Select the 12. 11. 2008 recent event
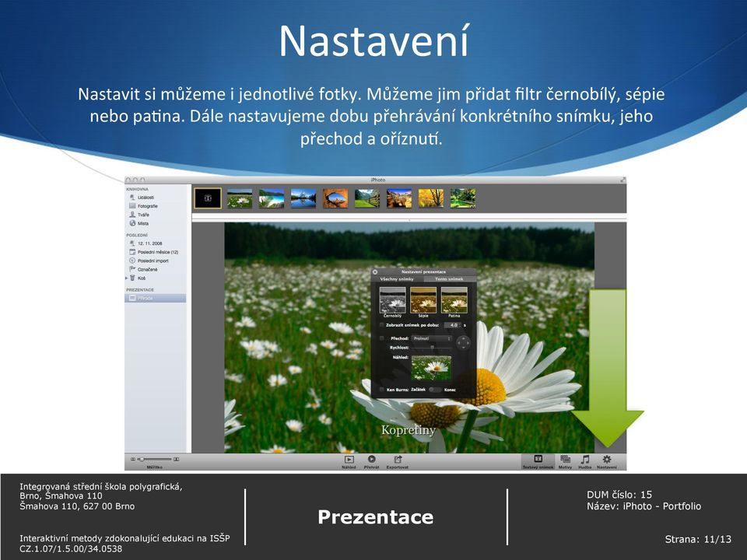The image size is (747, 560). pyautogui.click(x=146, y=243)
